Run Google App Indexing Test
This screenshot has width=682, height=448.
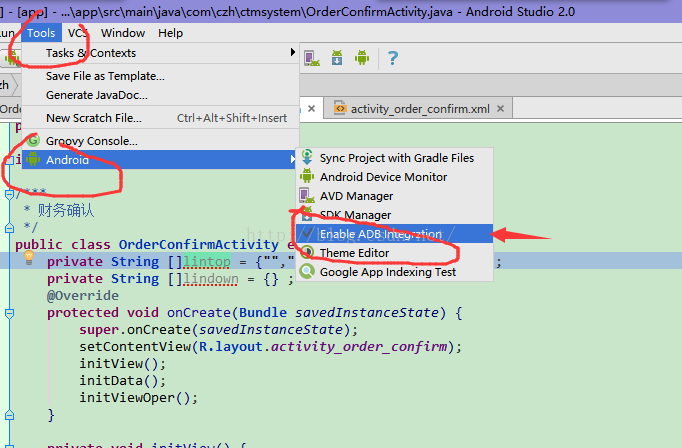click(394, 272)
